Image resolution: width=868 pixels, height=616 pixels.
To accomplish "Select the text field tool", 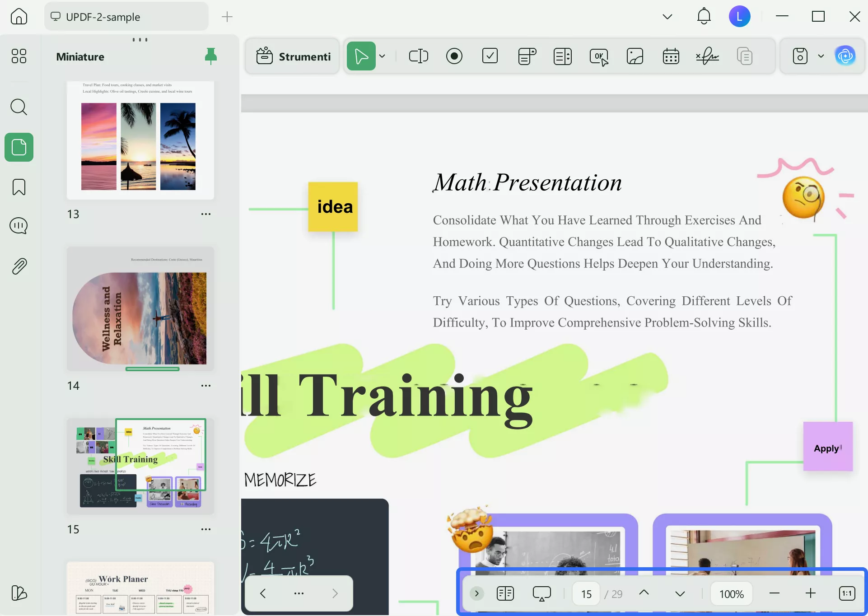I will tap(418, 56).
